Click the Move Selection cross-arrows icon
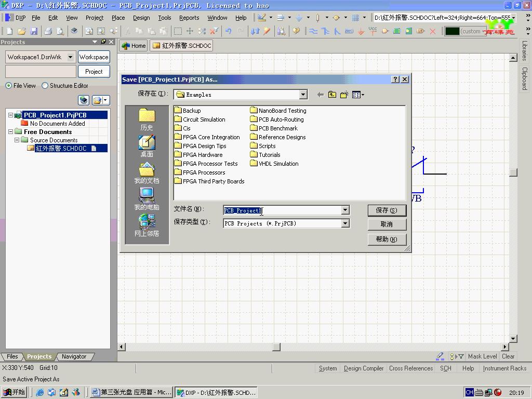The width and height of the screenshot is (532, 399). coord(190,31)
